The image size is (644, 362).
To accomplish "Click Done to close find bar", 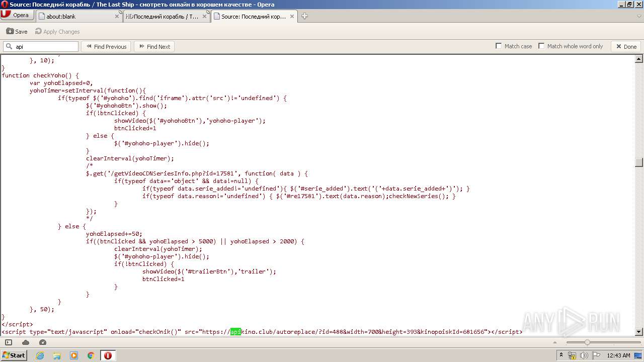I will click(626, 47).
